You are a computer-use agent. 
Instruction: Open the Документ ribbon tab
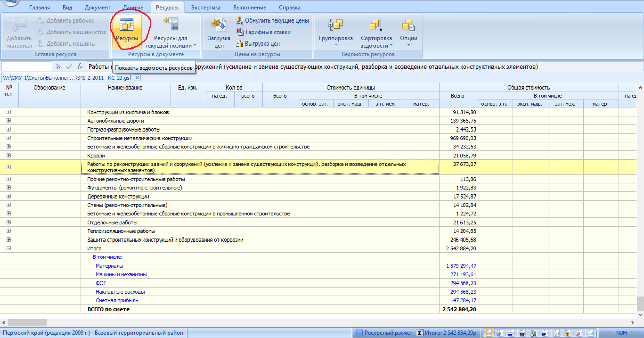98,8
